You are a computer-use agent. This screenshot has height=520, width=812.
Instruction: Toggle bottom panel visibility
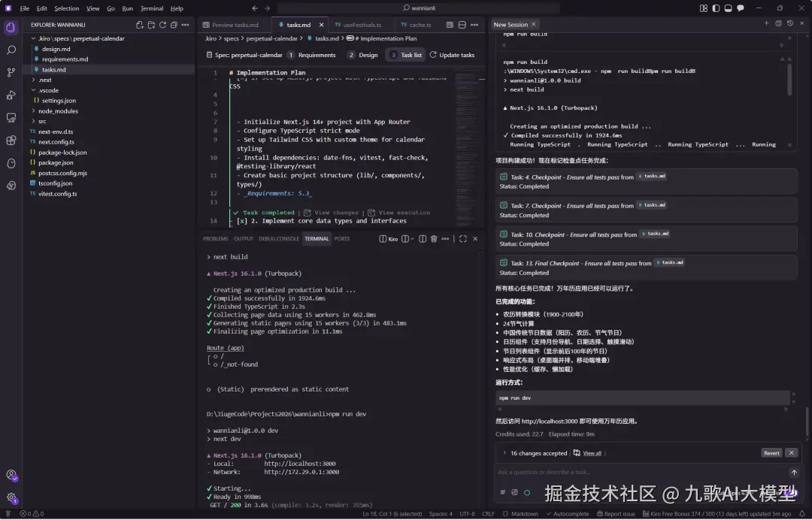(x=728, y=8)
